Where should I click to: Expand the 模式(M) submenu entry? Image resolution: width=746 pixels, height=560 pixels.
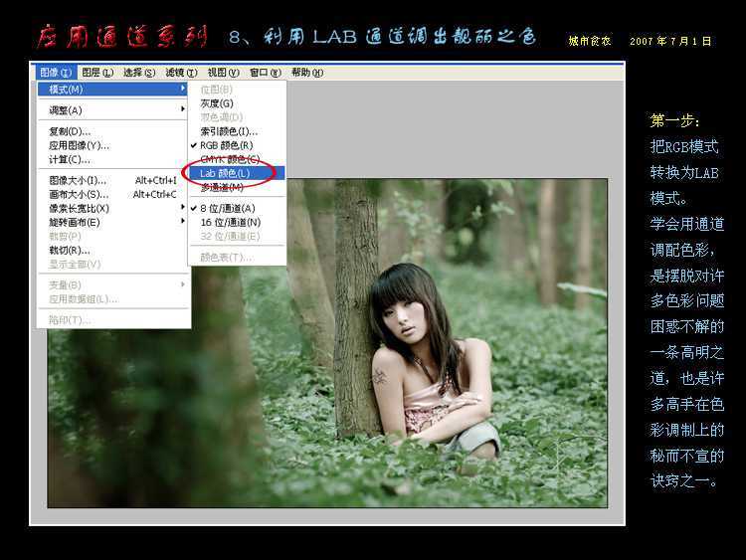click(x=112, y=89)
